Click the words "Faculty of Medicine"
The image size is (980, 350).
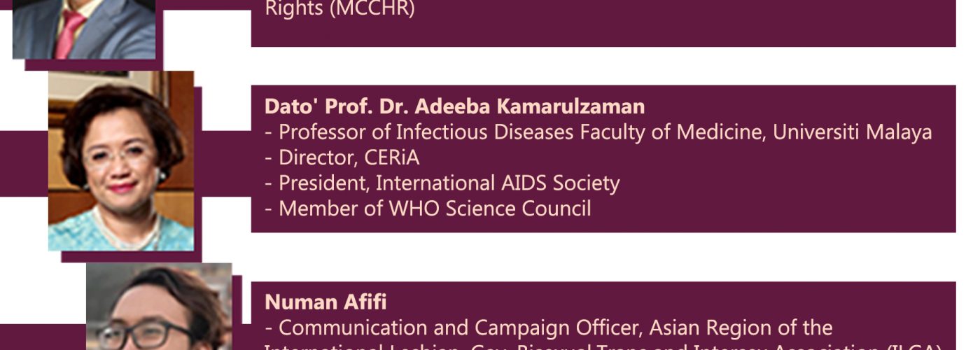coord(665,132)
